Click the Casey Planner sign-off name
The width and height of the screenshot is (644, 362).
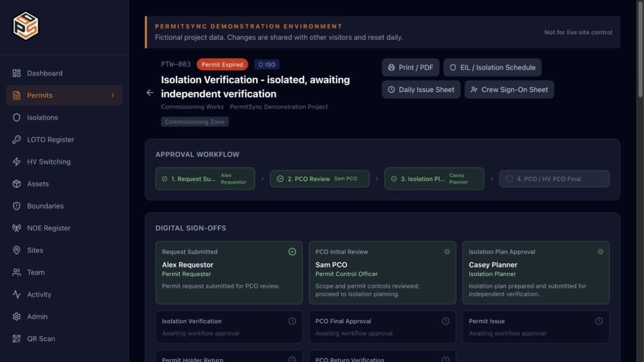coord(493,265)
